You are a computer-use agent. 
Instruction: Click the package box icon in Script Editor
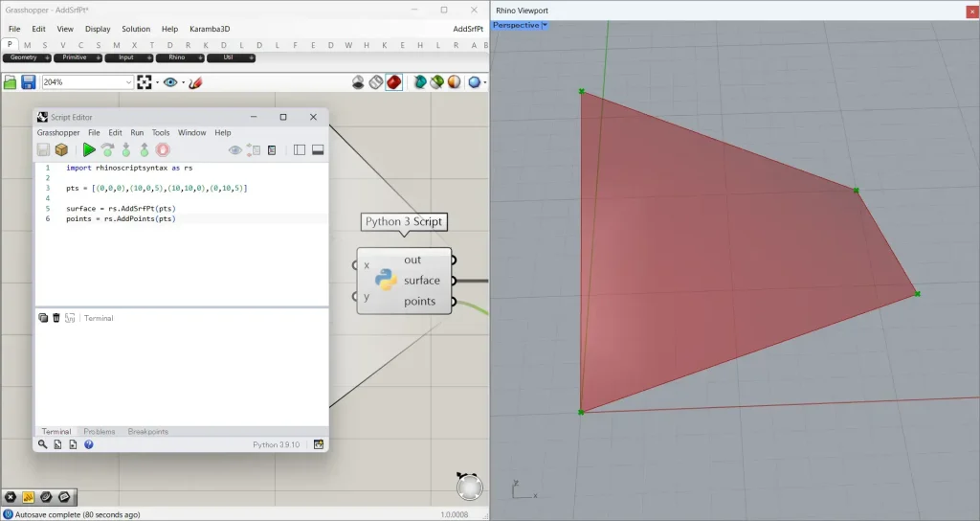pos(61,149)
